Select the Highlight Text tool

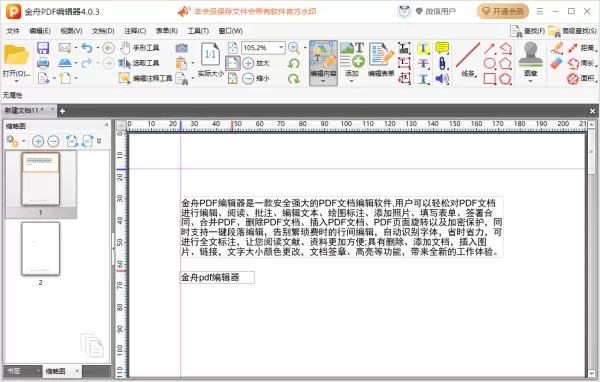click(x=423, y=48)
